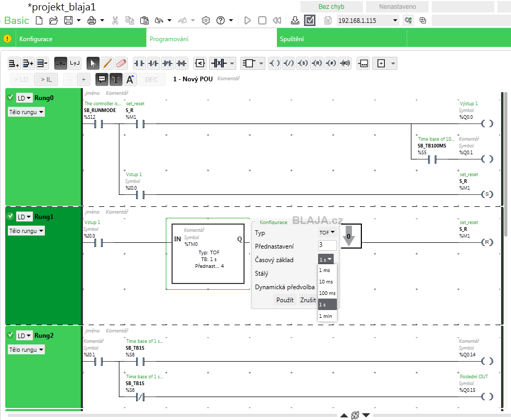Insert a Reset coil element
The image size is (511, 420).
click(317, 63)
